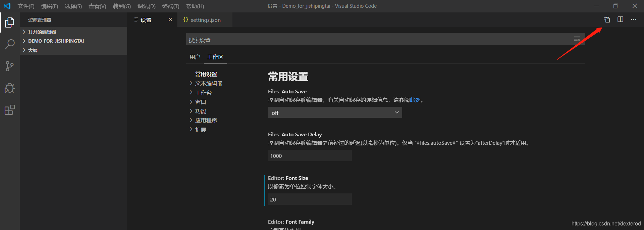The height and width of the screenshot is (230, 644).
Task: Open the Extensions view
Action: (10, 110)
